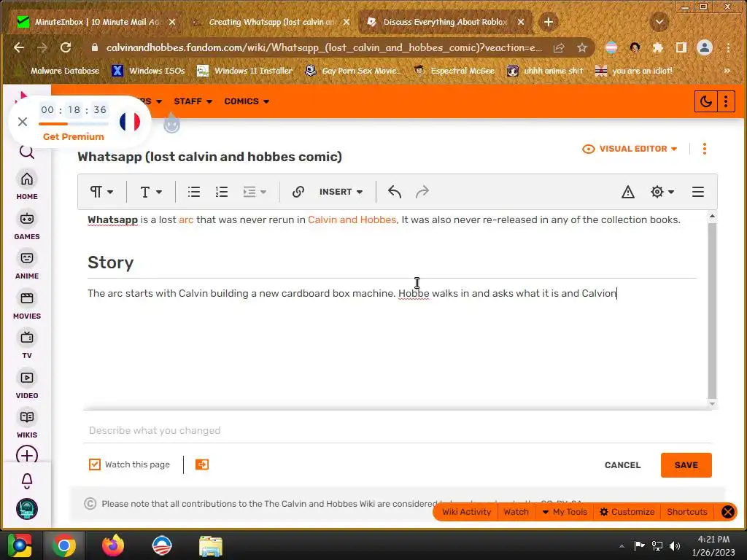This screenshot has height=560, width=747.
Task: Click the French flag in VPN widget
Action: pyautogui.click(x=130, y=122)
